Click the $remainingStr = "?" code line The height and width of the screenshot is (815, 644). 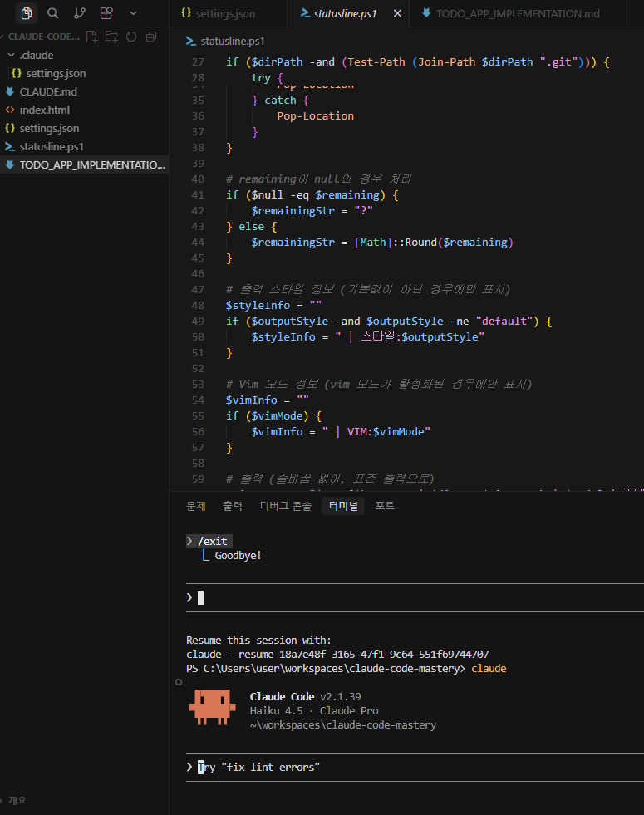[x=312, y=210]
